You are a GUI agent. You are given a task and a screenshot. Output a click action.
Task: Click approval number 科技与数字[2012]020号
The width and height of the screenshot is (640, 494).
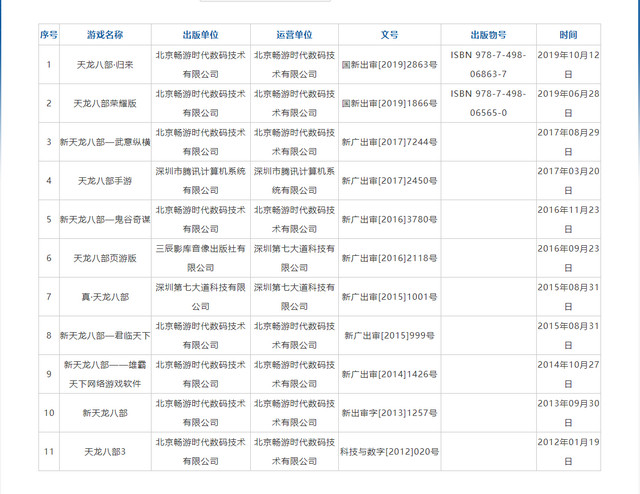click(389, 452)
